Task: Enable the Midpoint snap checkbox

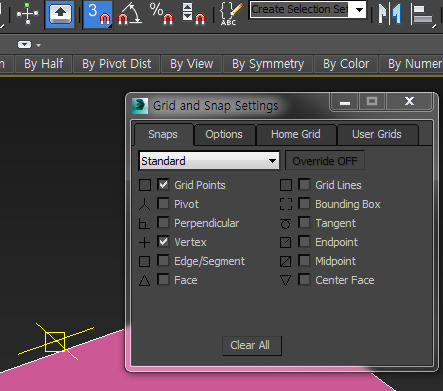Action: tap(304, 260)
